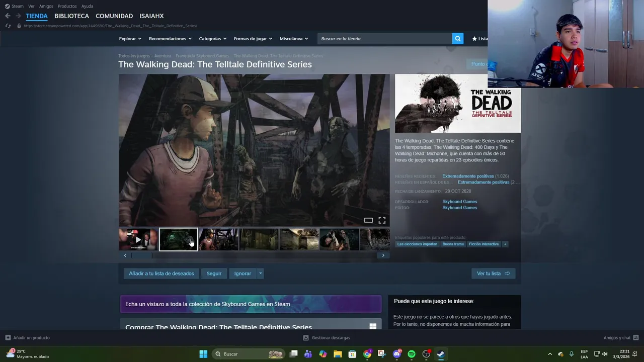Image resolution: width=644 pixels, height=362 pixels.
Task: Open Discord from taskbar
Action: coord(396,354)
